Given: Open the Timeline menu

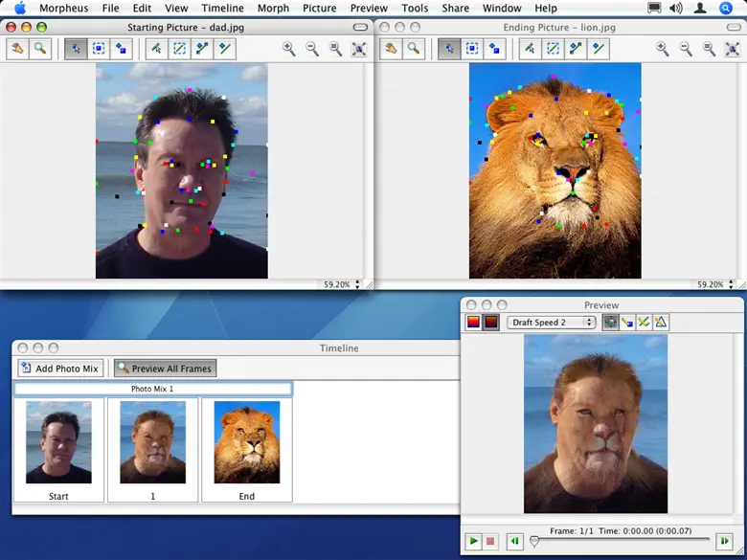Looking at the screenshot, I should (x=222, y=9).
